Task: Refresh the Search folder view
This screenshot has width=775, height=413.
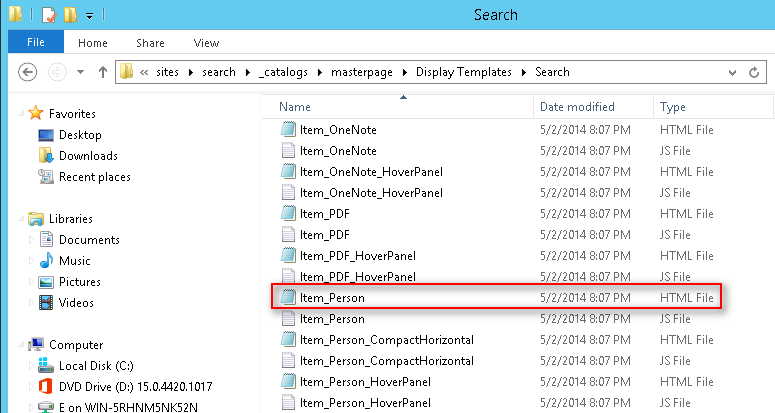Action: [x=754, y=72]
